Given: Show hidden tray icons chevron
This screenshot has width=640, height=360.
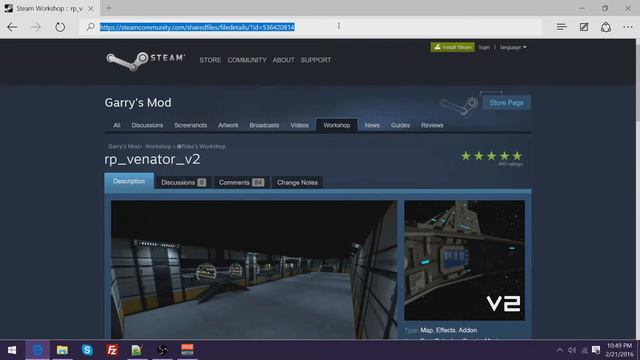Looking at the screenshot, I should click(x=560, y=350).
